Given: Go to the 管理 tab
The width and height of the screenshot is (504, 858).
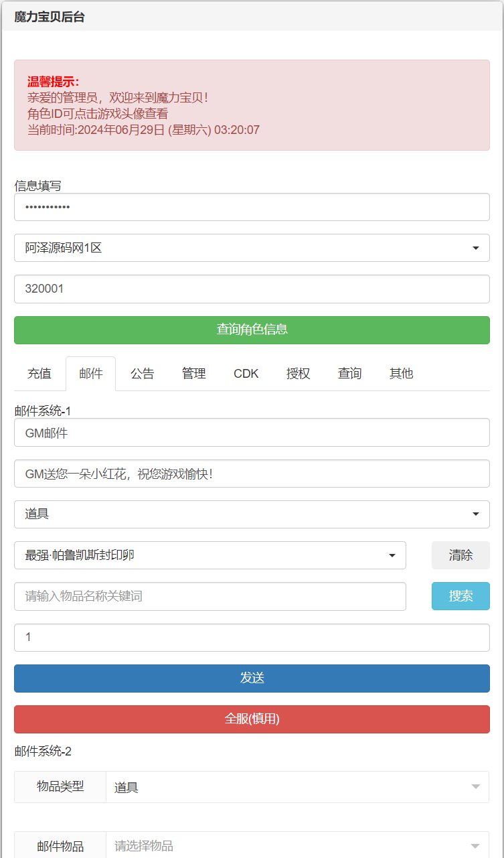Looking at the screenshot, I should click(194, 374).
